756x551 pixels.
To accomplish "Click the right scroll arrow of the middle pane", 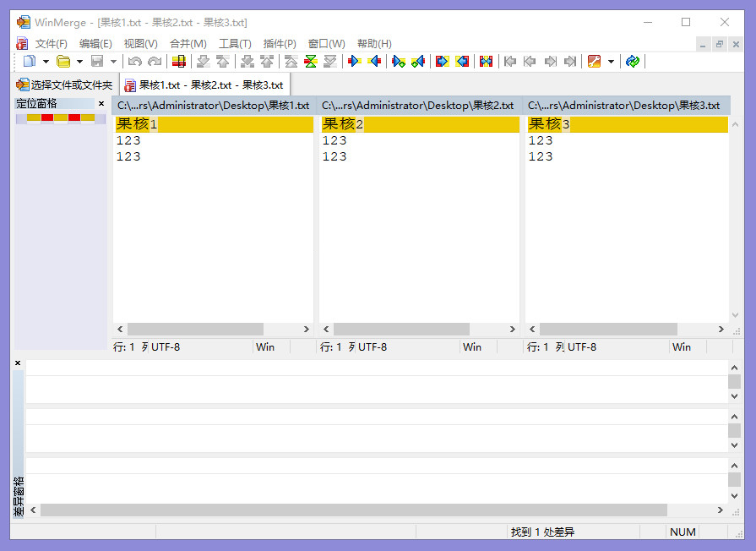I will pyautogui.click(x=512, y=329).
